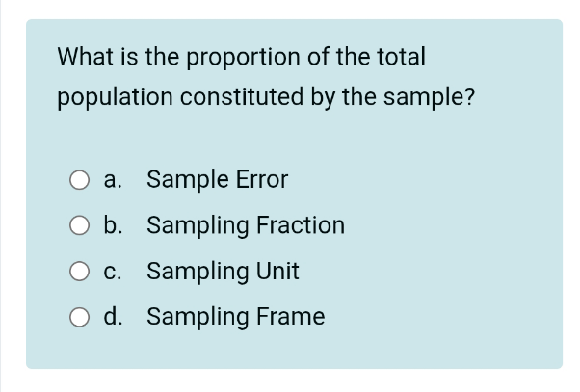The height and width of the screenshot is (392, 580).
Task: Select the radio button for option d
Action: point(79,318)
